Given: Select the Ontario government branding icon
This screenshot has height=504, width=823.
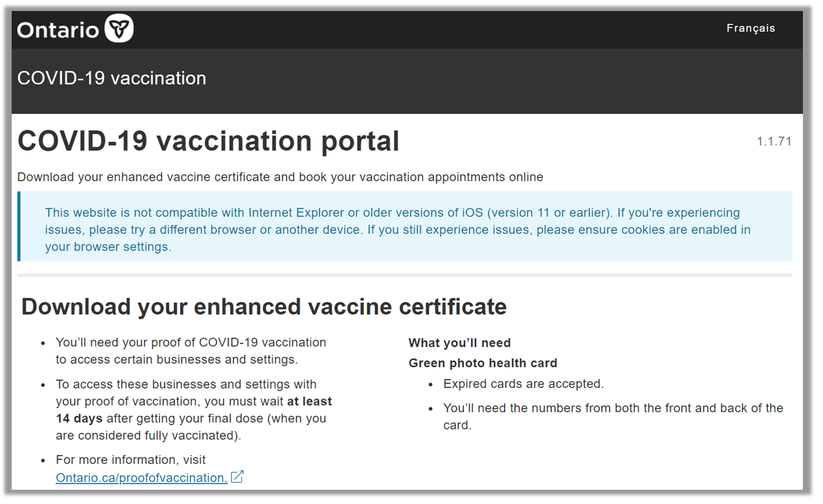Looking at the screenshot, I should tap(119, 28).
